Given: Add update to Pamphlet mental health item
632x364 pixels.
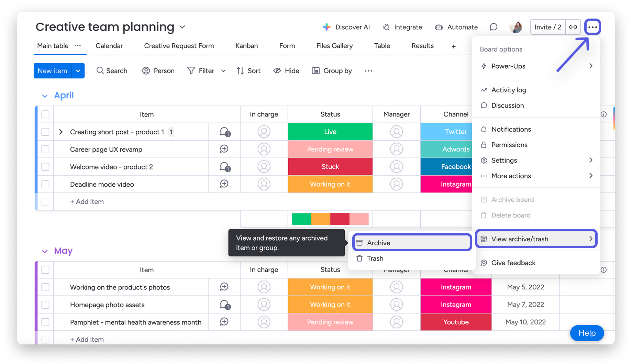Looking at the screenshot, I should pos(224,322).
